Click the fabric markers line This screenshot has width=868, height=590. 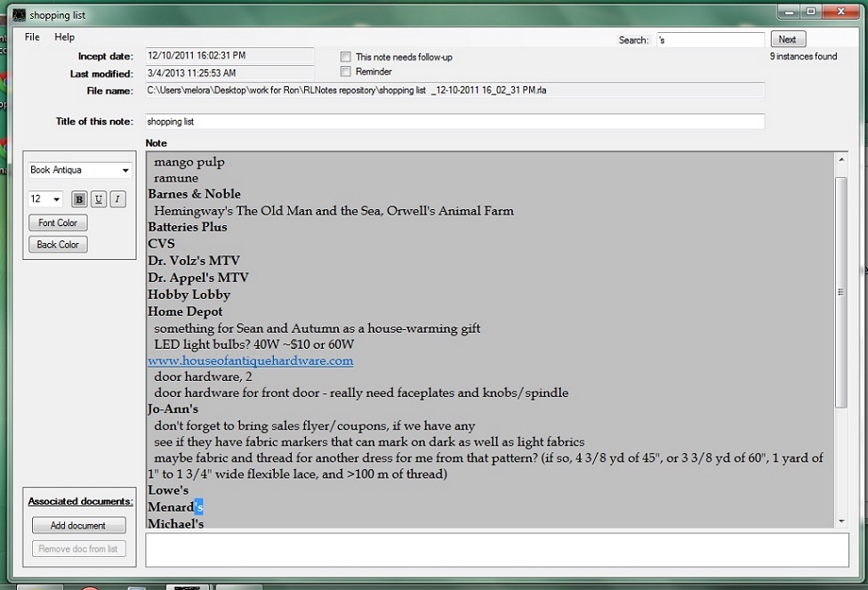pos(369,441)
